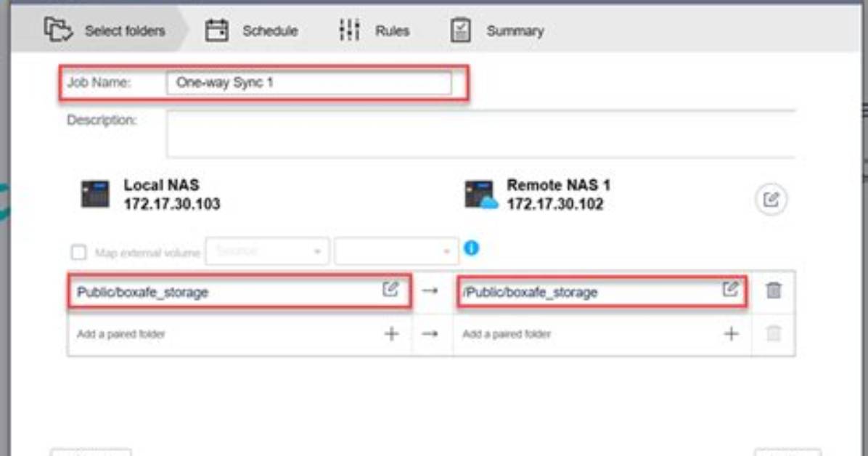
Task: Open the Summary step tab
Action: pos(497,30)
